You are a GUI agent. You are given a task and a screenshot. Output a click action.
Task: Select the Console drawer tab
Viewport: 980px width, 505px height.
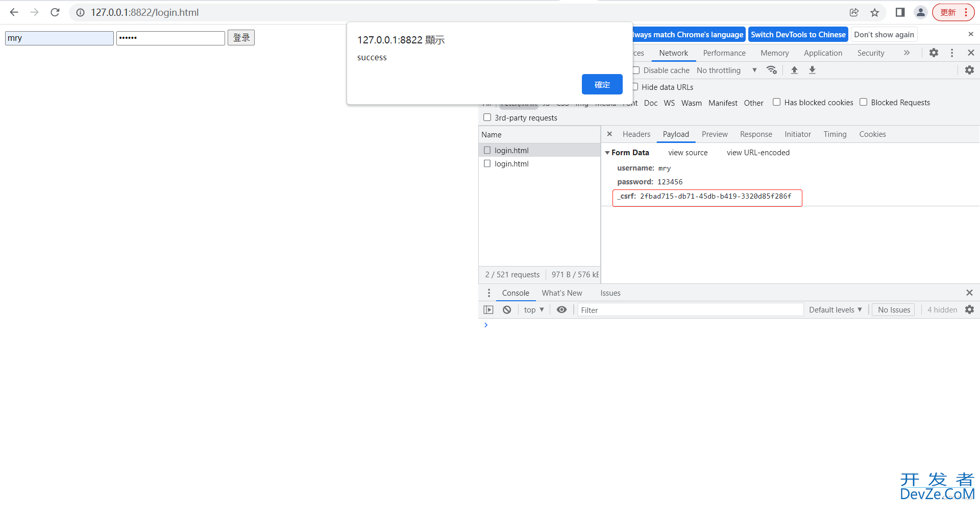516,293
